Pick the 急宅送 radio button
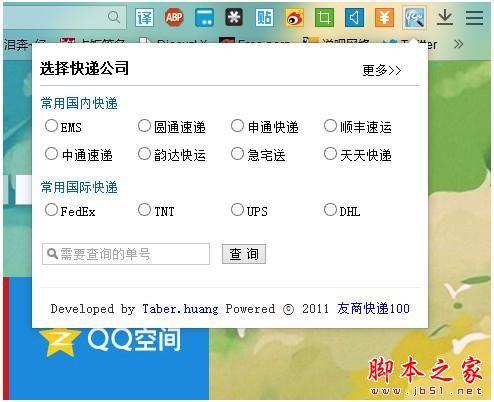This screenshot has width=494, height=402. click(237, 154)
